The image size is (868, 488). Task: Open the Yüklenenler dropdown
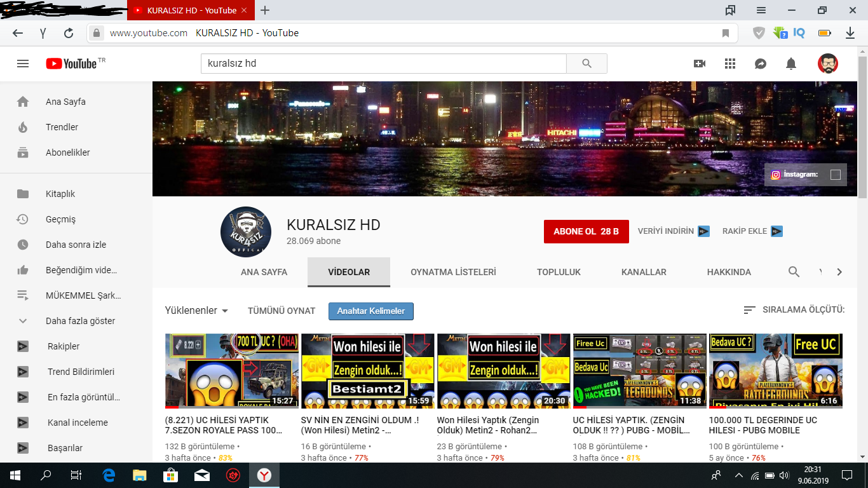click(x=196, y=311)
